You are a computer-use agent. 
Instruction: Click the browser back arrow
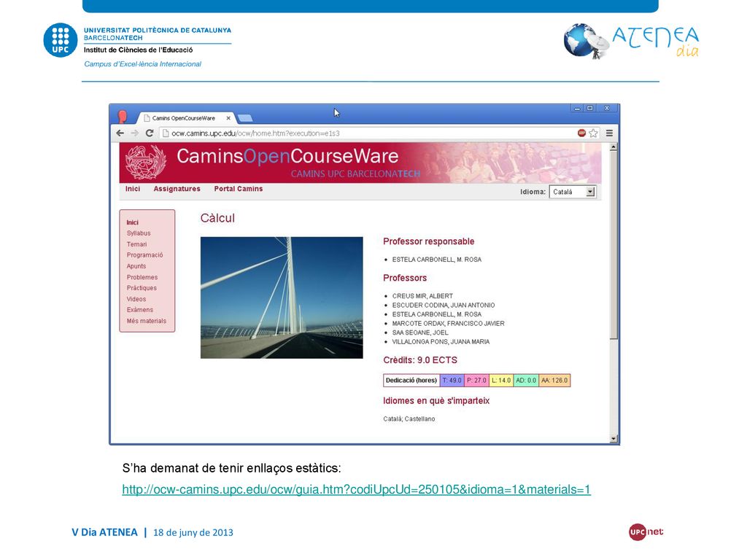tap(120, 133)
